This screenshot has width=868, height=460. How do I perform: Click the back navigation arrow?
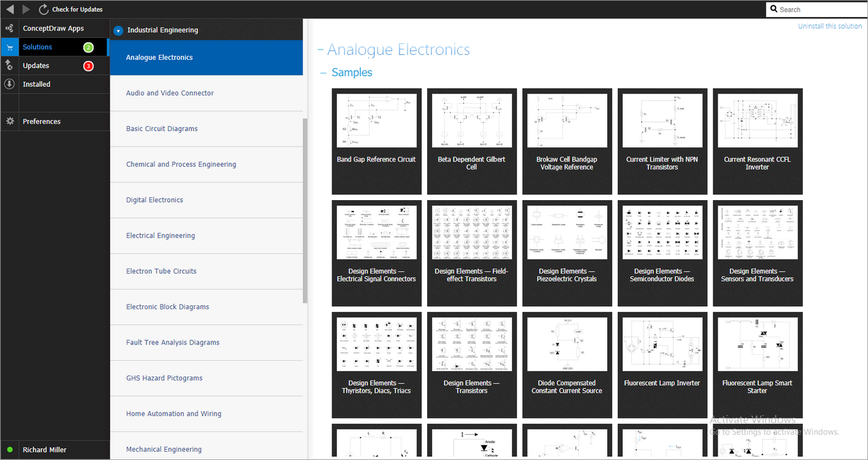(9, 9)
